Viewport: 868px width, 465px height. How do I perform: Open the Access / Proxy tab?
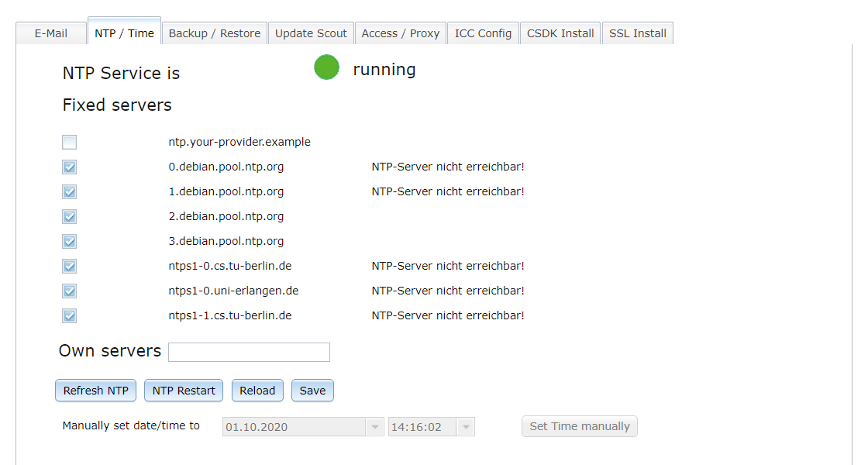click(401, 33)
